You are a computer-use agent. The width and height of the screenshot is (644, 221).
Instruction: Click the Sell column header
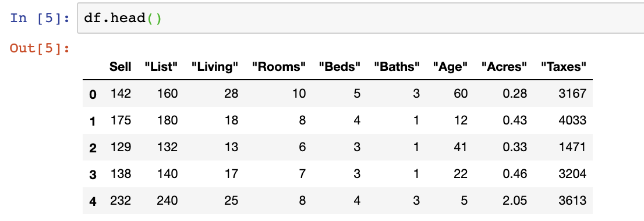(121, 66)
